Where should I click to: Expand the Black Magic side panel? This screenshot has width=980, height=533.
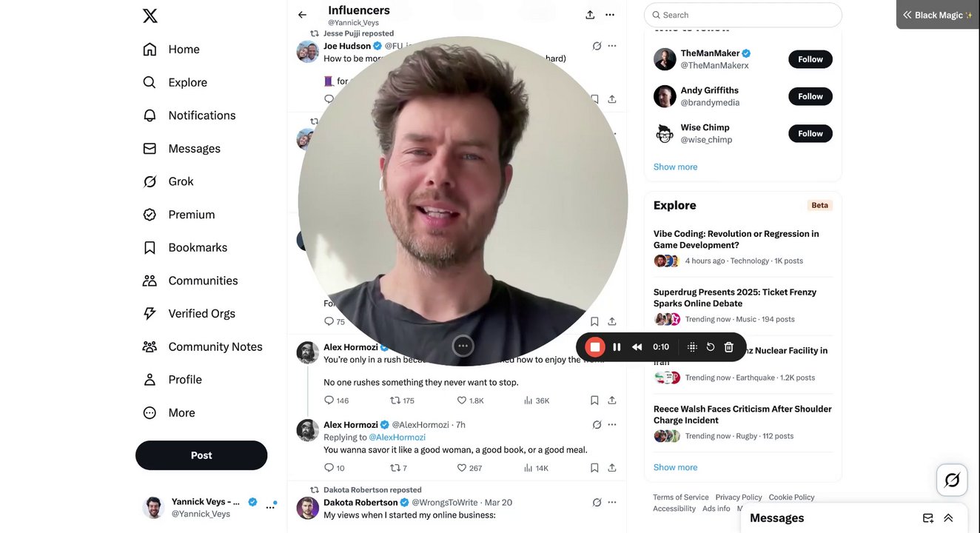pos(937,15)
